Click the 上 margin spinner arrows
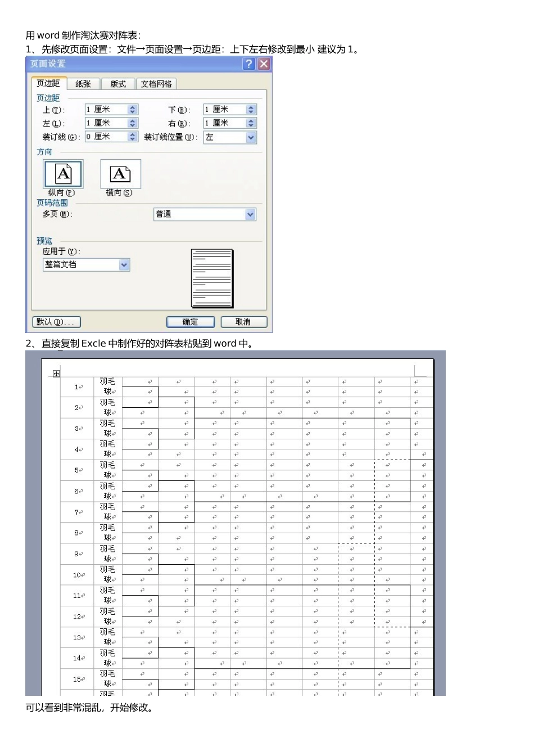The width and height of the screenshot is (534, 756). (x=133, y=110)
